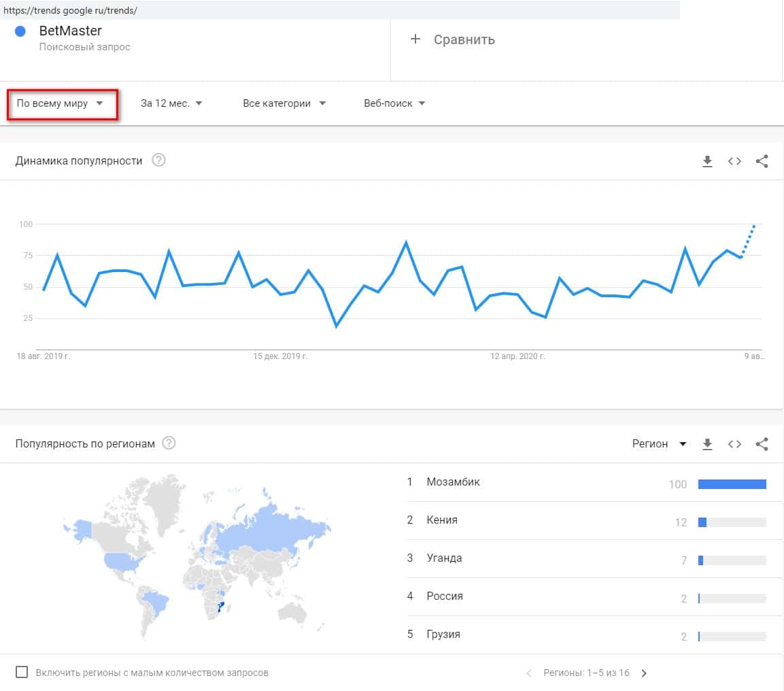Open the По всему миру location dropdown
Screen dimensions: 784x691
click(x=61, y=104)
